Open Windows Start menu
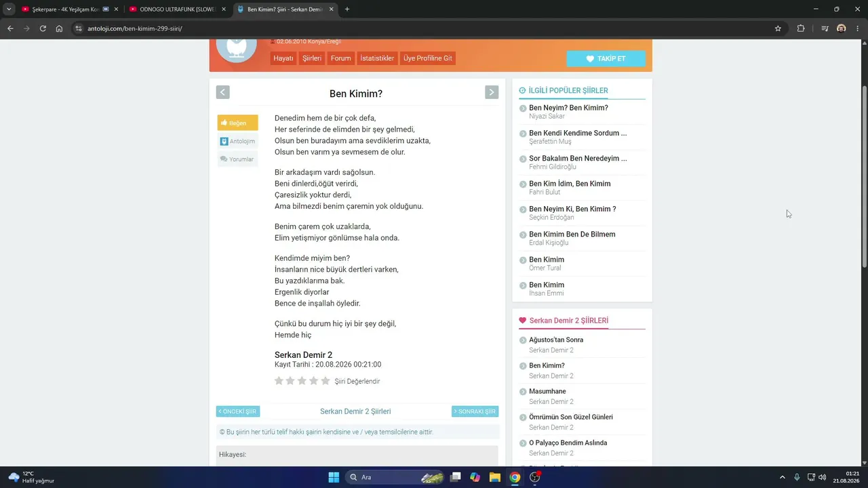Viewport: 868px width, 488px height. pyautogui.click(x=334, y=477)
